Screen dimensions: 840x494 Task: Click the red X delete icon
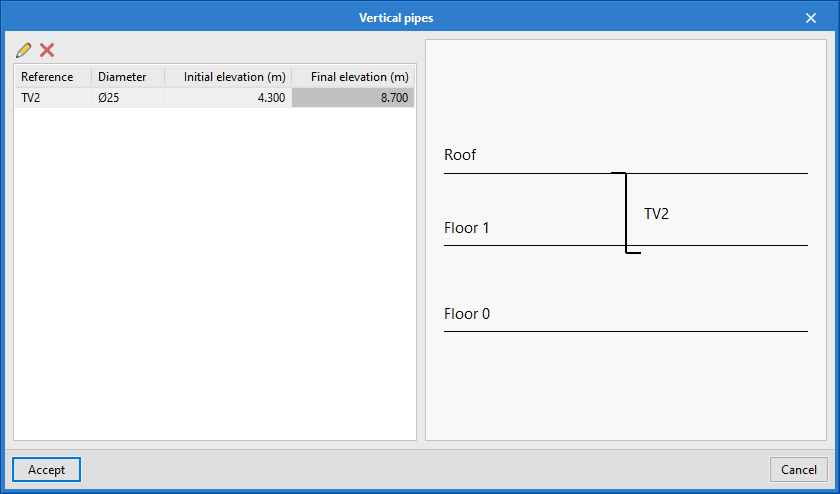coord(47,50)
